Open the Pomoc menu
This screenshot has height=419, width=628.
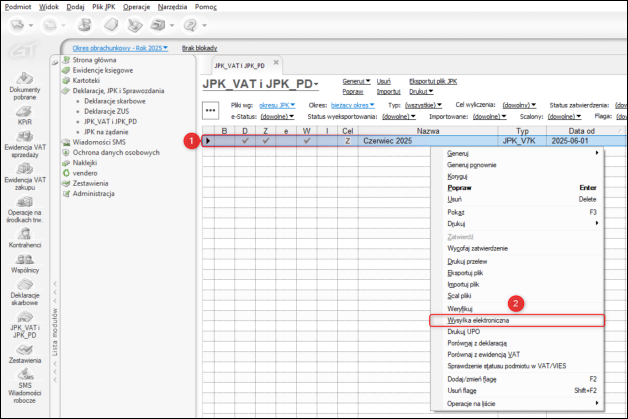click(206, 7)
